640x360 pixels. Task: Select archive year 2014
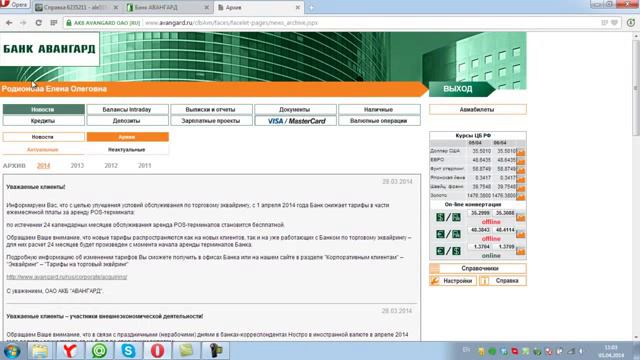tap(43, 166)
